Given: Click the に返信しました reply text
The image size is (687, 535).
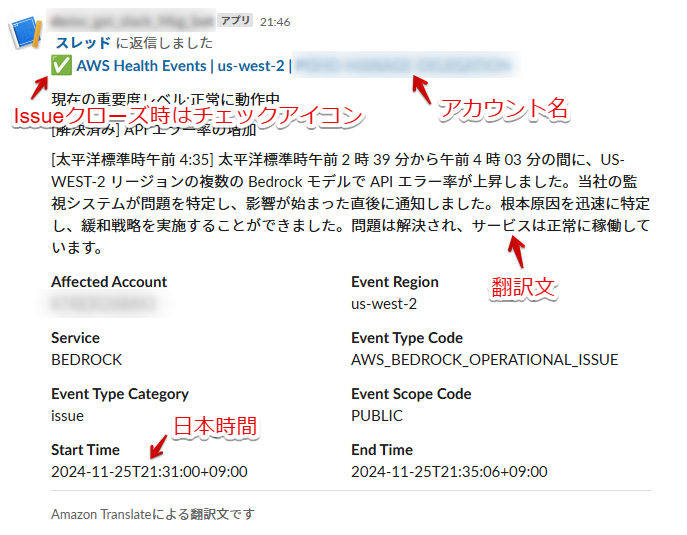Looking at the screenshot, I should tap(164, 43).
